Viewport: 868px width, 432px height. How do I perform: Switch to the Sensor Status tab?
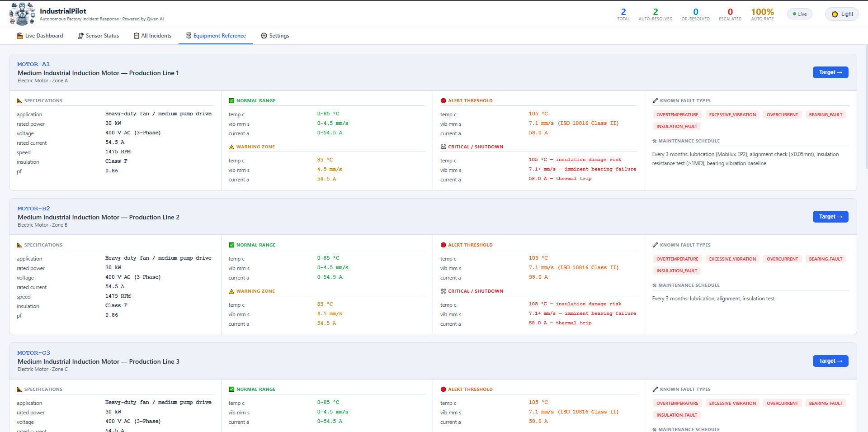[99, 36]
